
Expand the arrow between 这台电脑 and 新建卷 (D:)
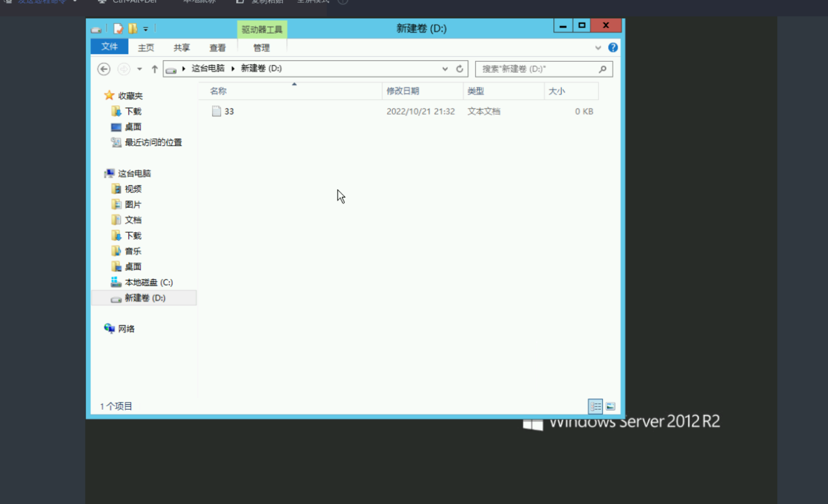[233, 68]
